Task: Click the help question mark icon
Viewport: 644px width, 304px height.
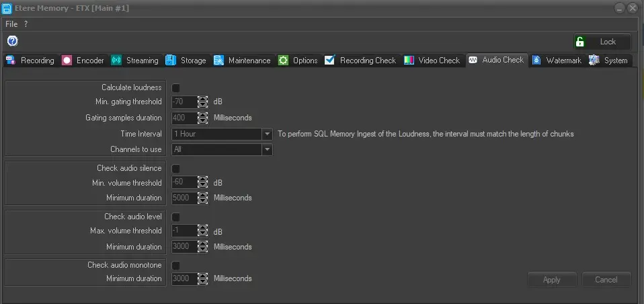Action: pyautogui.click(x=12, y=41)
